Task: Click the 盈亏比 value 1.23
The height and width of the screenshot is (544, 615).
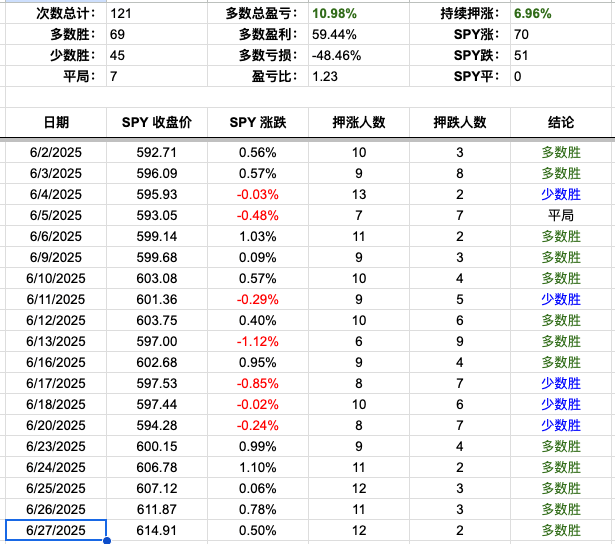Action: (x=325, y=76)
